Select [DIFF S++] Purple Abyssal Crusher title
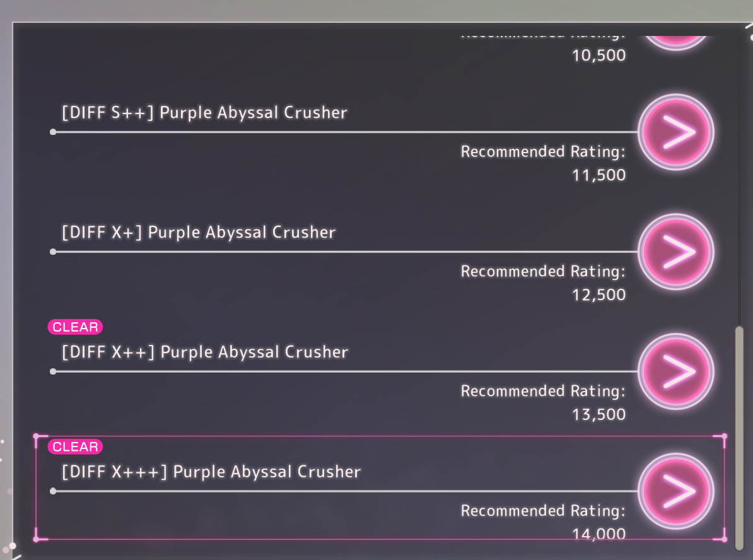Viewport: 753px width, 560px height. click(204, 113)
